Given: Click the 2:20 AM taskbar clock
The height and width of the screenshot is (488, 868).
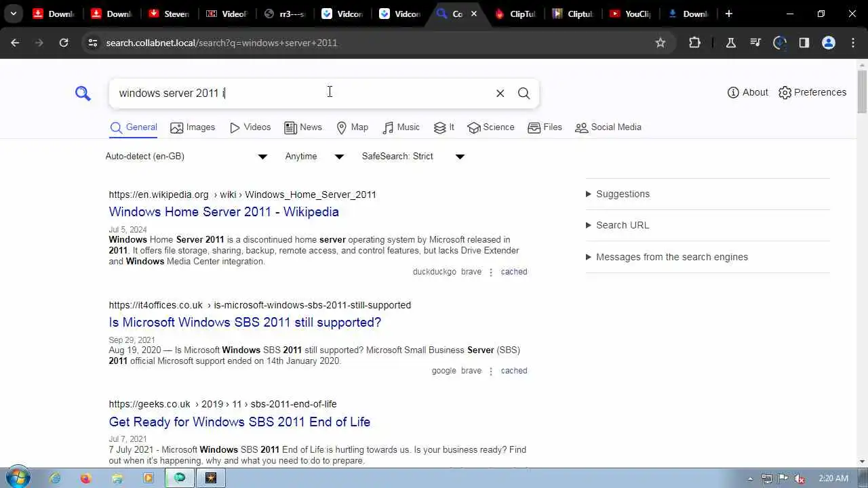Looking at the screenshot, I should tap(833, 479).
